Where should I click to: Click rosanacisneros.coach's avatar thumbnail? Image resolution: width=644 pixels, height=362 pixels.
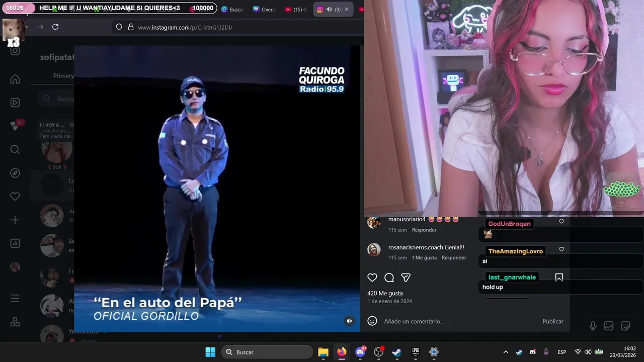tap(374, 249)
